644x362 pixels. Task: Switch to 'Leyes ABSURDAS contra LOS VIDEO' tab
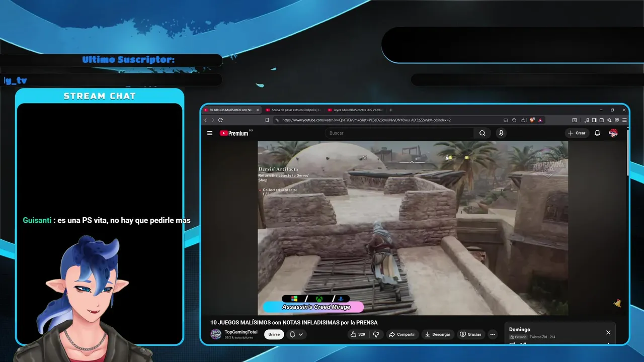tap(355, 110)
